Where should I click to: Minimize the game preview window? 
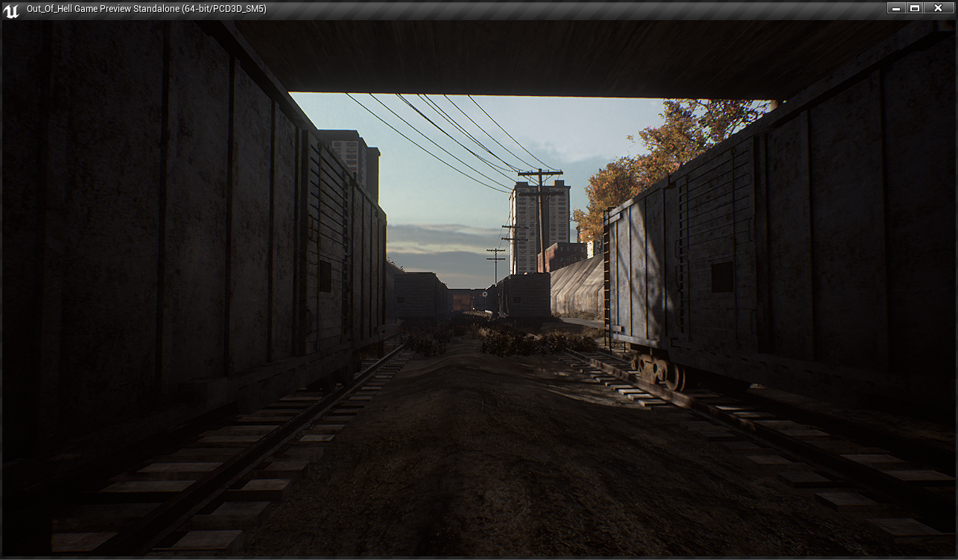pyautogui.click(x=895, y=8)
